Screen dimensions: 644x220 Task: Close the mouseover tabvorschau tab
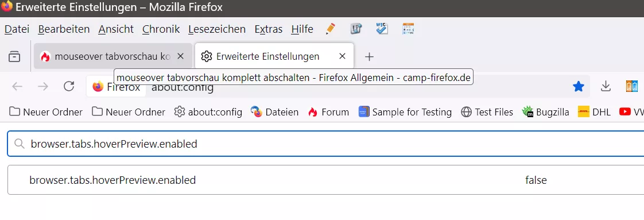[x=180, y=56]
